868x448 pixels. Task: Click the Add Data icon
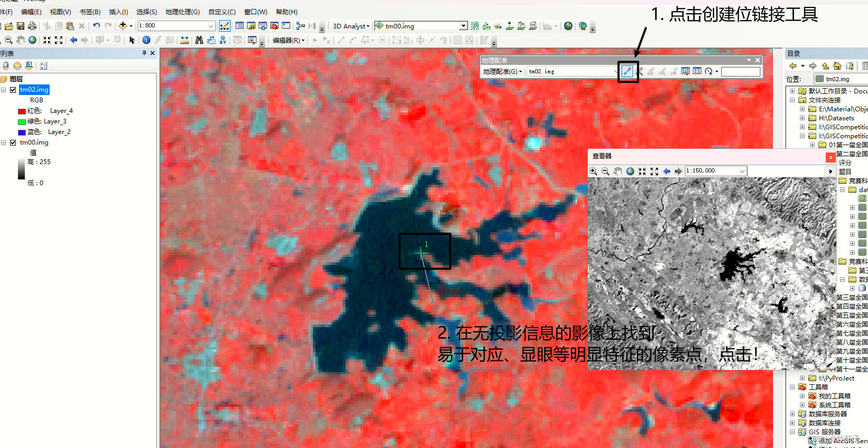(123, 26)
